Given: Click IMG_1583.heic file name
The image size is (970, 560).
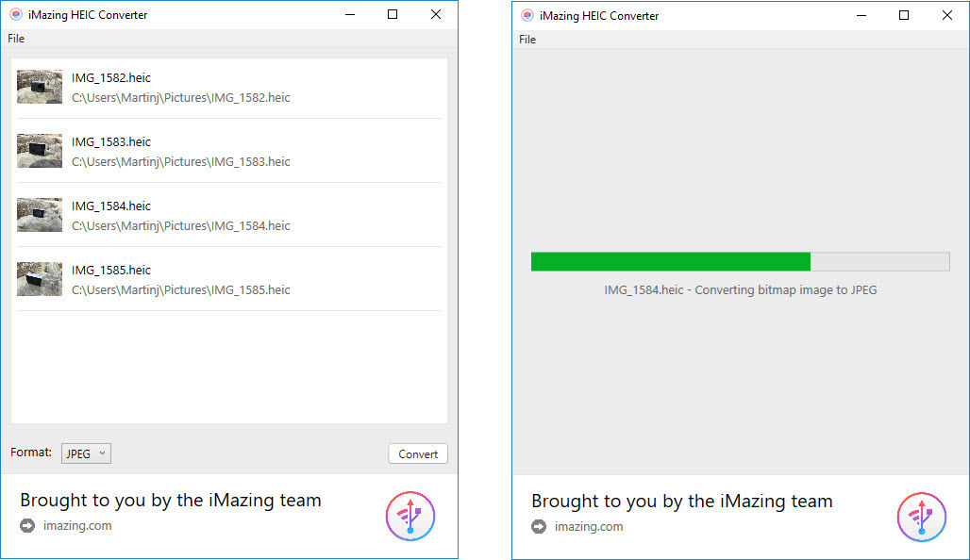Looking at the screenshot, I should pos(110,142).
